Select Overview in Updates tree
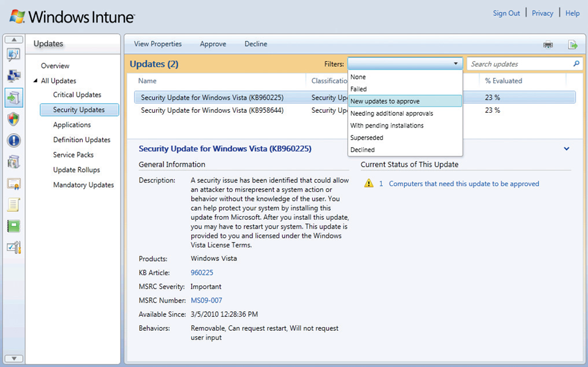This screenshot has height=367, width=588. tap(55, 66)
